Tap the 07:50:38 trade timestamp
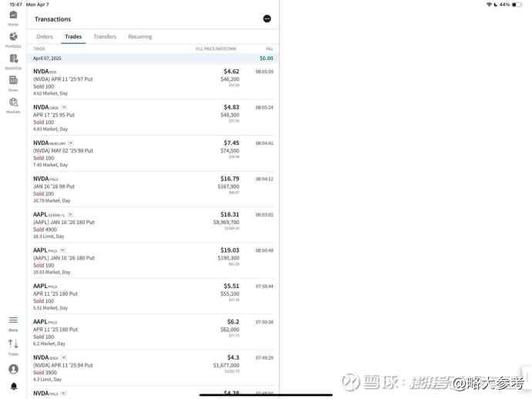Viewport: 532px width, 399px height. (264, 322)
